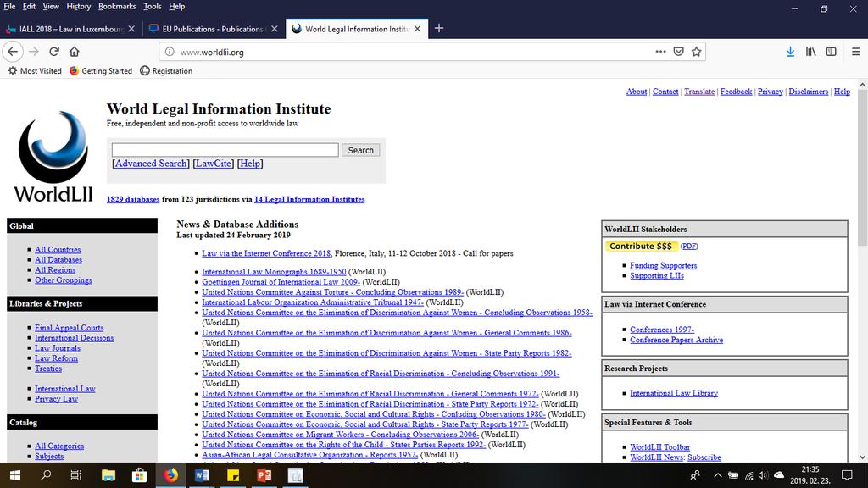Switch to Firefox on the taskbar
The height and width of the screenshot is (488, 868).
170,475
